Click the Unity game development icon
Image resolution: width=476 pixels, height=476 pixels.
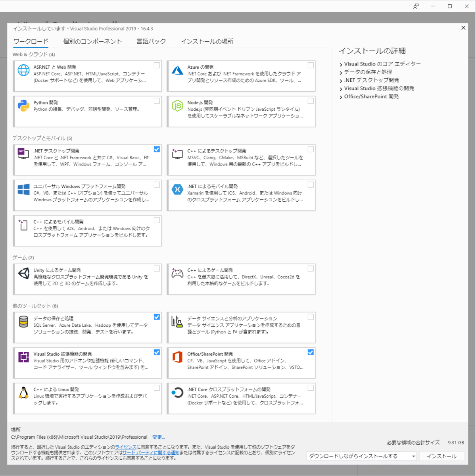pos(24,273)
